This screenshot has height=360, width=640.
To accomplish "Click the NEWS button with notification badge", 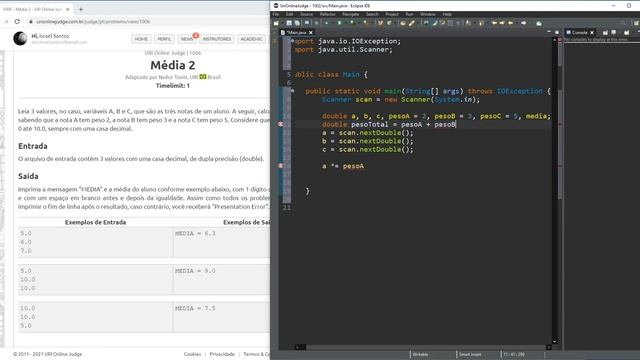I will (x=187, y=39).
